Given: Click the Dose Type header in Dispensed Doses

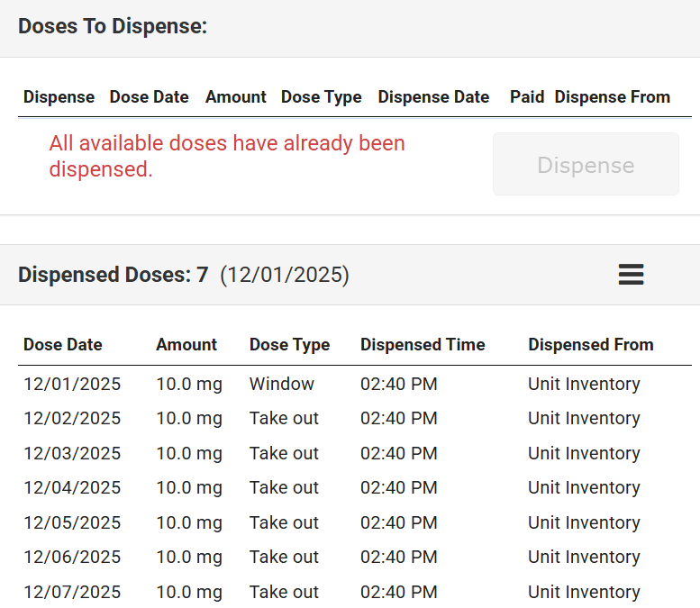Looking at the screenshot, I should pos(289,345).
